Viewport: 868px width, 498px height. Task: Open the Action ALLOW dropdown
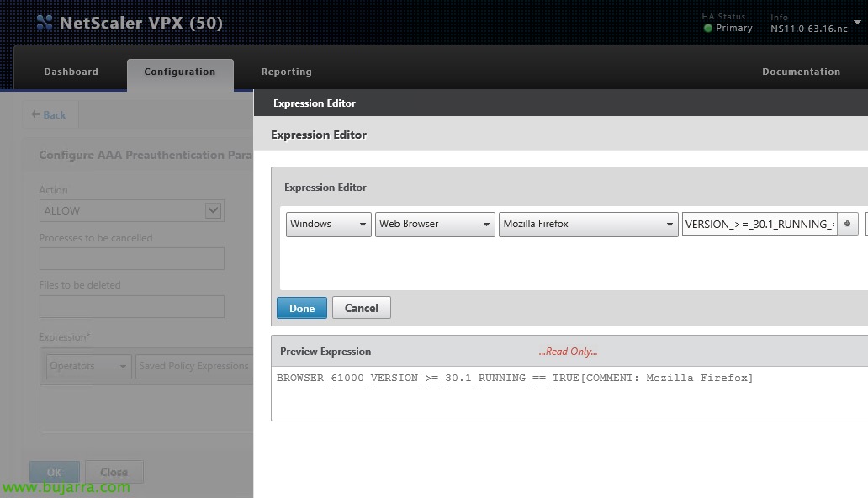click(x=132, y=210)
